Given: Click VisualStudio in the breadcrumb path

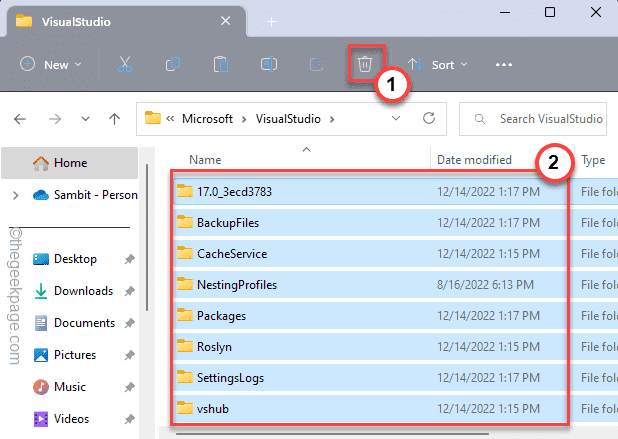Looking at the screenshot, I should point(288,119).
